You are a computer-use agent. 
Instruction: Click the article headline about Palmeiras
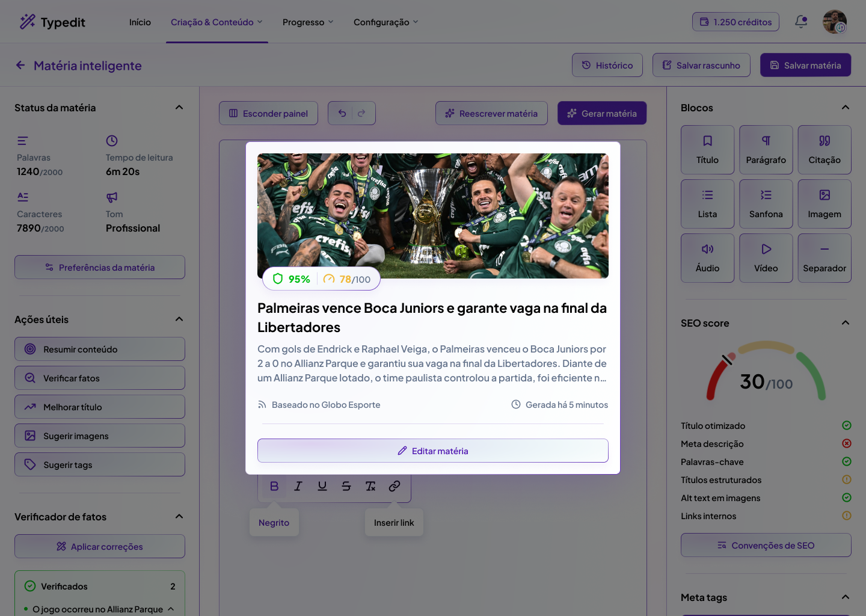pyautogui.click(x=432, y=318)
